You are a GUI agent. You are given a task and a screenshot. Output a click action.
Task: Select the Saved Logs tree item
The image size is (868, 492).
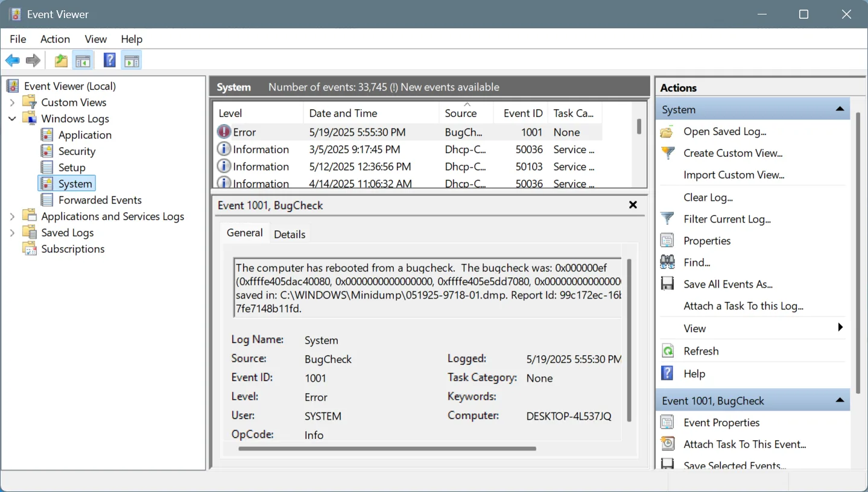click(x=67, y=232)
